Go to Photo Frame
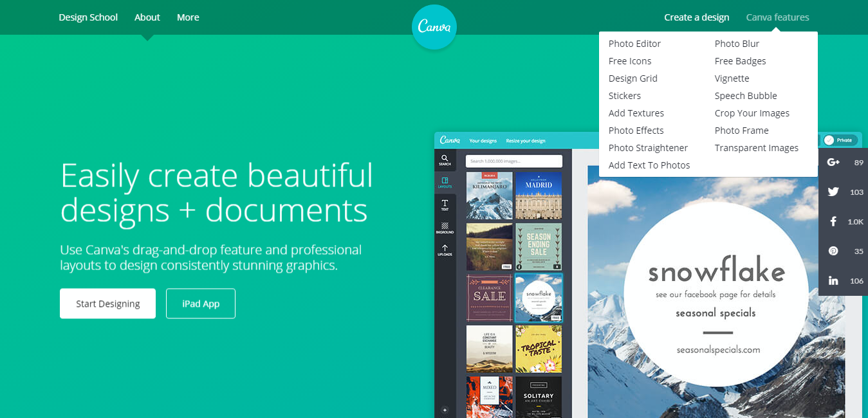 742,131
